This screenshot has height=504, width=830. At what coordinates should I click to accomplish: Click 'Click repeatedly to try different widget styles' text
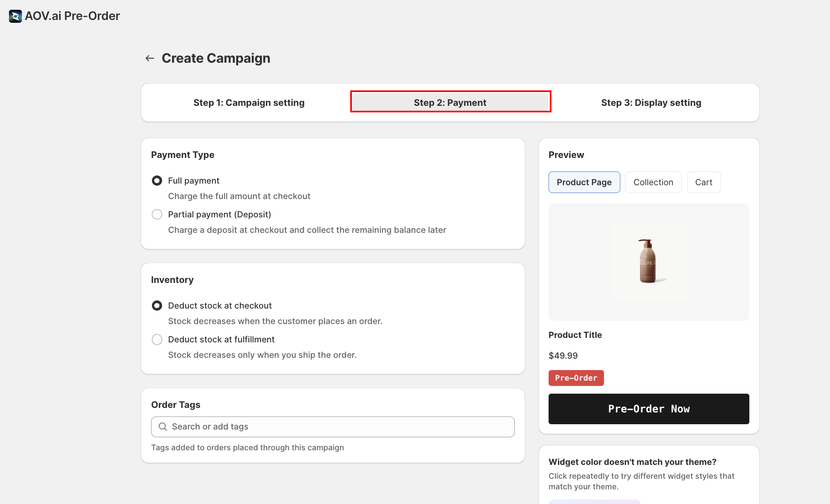(x=641, y=481)
